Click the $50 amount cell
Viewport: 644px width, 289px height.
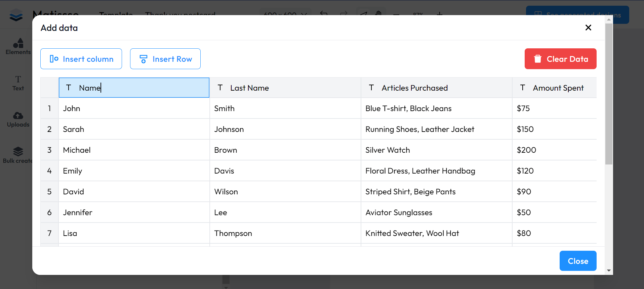[555, 212]
